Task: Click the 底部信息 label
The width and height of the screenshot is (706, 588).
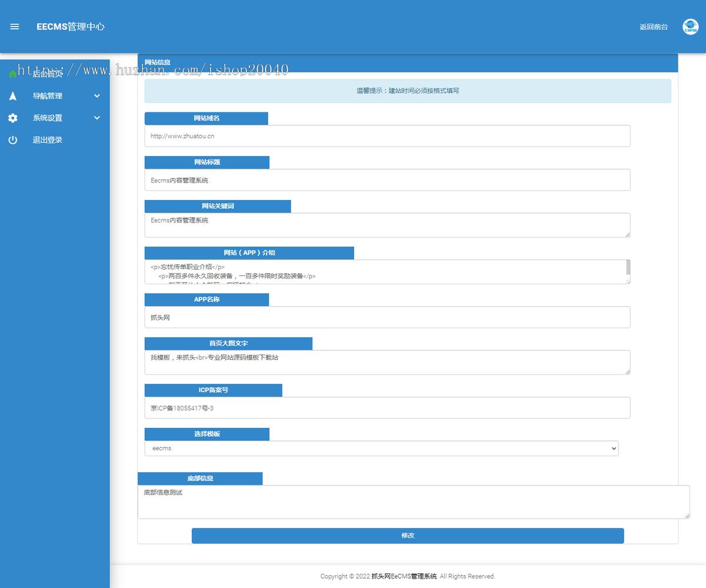Action: [x=200, y=479]
